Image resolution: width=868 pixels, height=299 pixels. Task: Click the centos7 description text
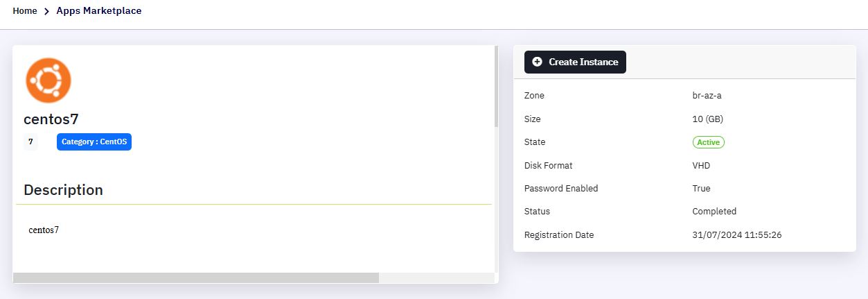[x=44, y=230]
